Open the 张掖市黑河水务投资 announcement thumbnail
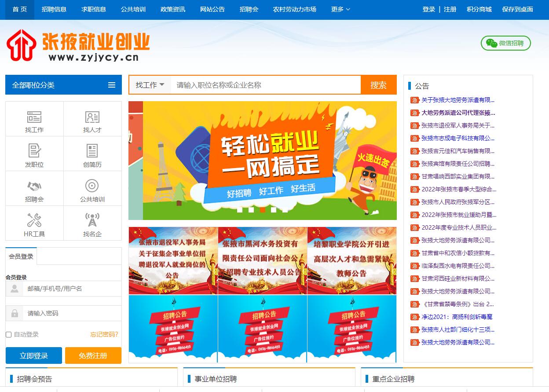549x392 pixels. click(x=263, y=260)
